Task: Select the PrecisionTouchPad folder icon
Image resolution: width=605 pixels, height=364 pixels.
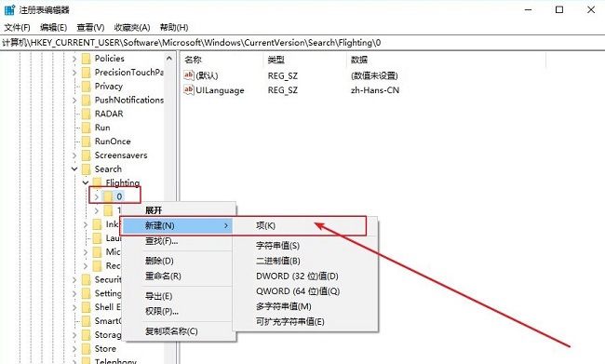Action: 87,73
